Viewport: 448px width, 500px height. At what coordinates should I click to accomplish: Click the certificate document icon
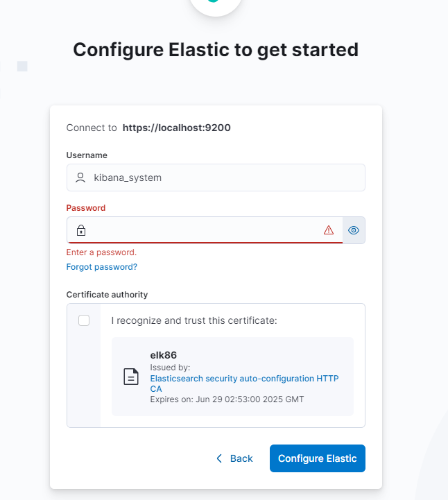131,377
